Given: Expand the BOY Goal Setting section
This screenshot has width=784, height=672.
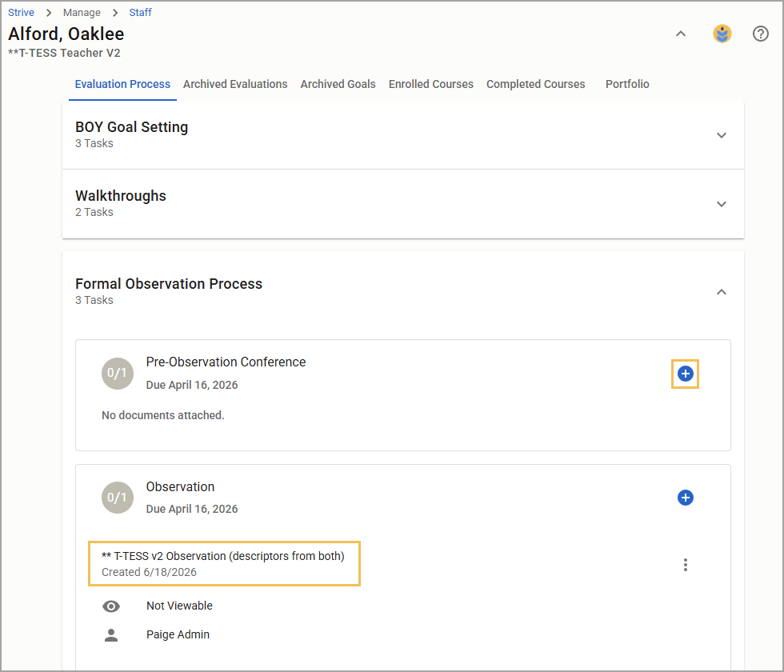Looking at the screenshot, I should click(x=721, y=135).
